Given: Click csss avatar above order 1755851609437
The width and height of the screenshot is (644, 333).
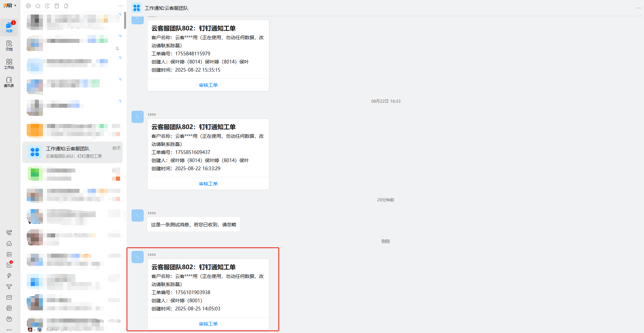Looking at the screenshot, I should [138, 117].
